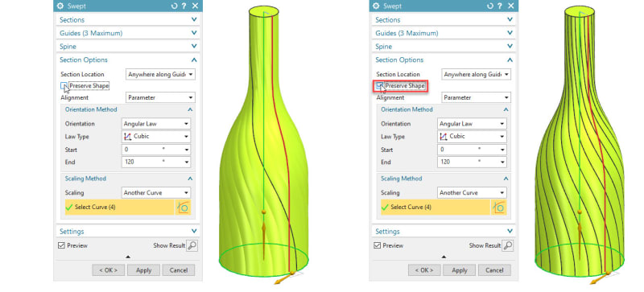Open Law Type Cubic dropdown, right dialog
The image size is (644, 292).
tap(472, 137)
